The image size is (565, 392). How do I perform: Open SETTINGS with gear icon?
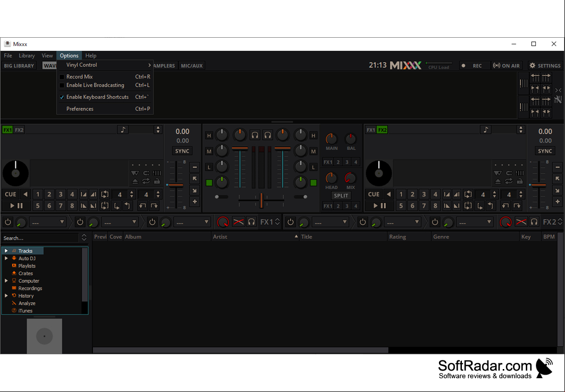pyautogui.click(x=545, y=66)
